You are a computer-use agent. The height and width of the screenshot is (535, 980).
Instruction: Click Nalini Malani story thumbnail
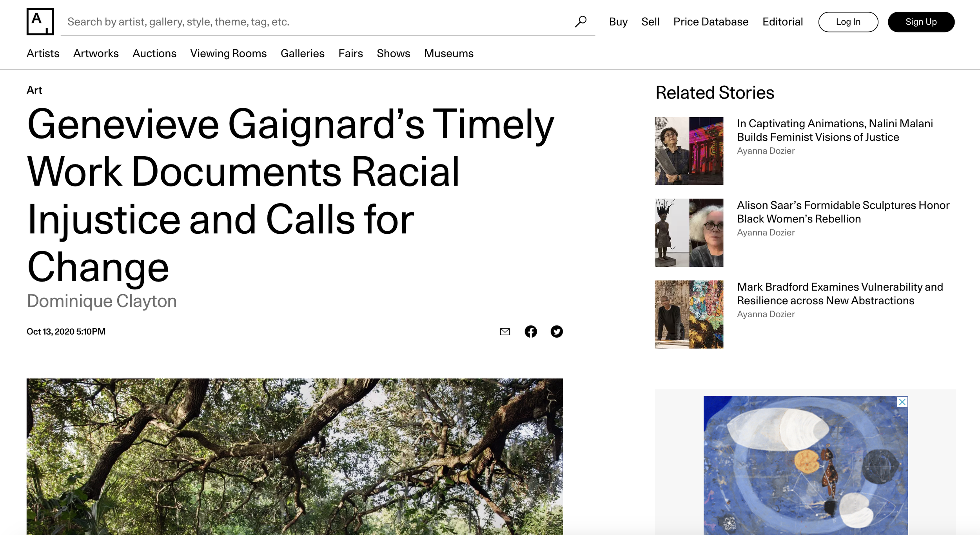coord(689,151)
